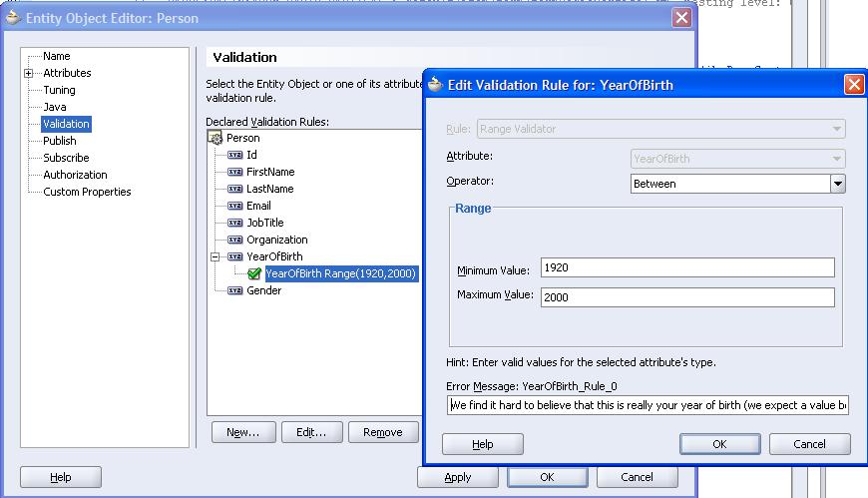Screen dimensions: 868x498
Task: Click the Edit Validation Rule title bar icon
Action: coord(435,84)
